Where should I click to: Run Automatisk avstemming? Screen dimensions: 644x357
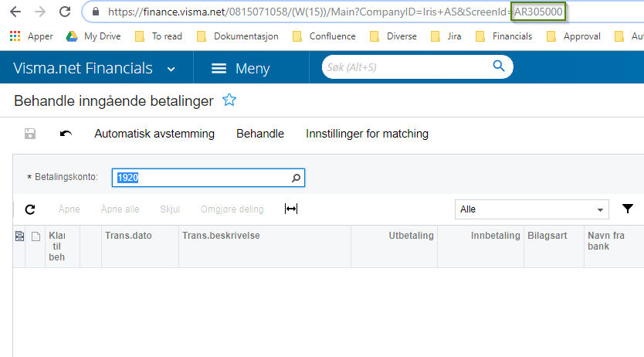tap(154, 134)
